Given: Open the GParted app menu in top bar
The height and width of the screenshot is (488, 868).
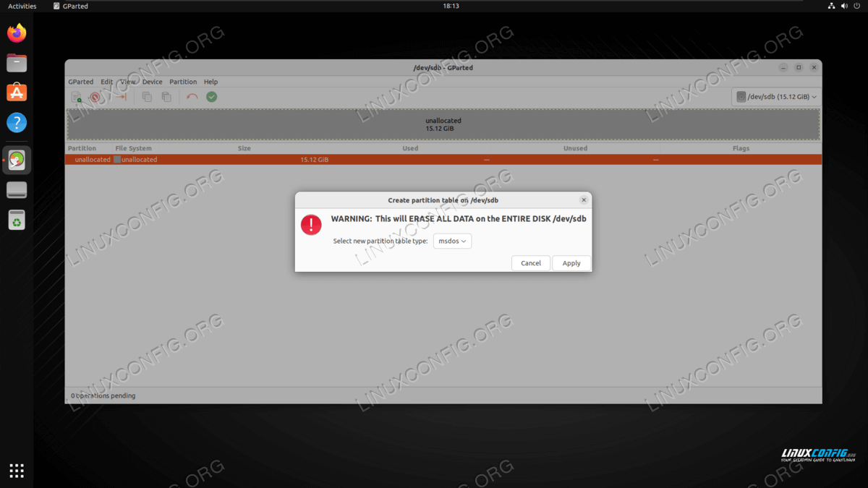Looking at the screenshot, I should click(71, 6).
